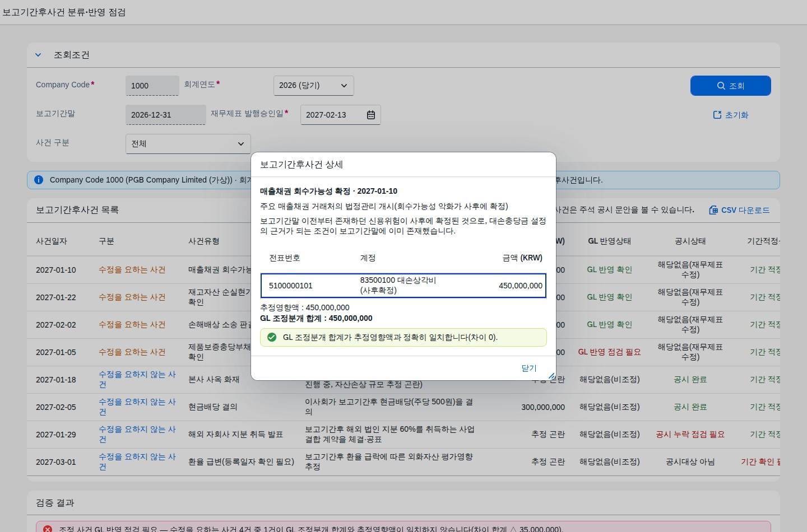Click the 해외 자회사 지분 취득 발표 cell
The width and height of the screenshot is (807, 532).
pyautogui.click(x=236, y=435)
